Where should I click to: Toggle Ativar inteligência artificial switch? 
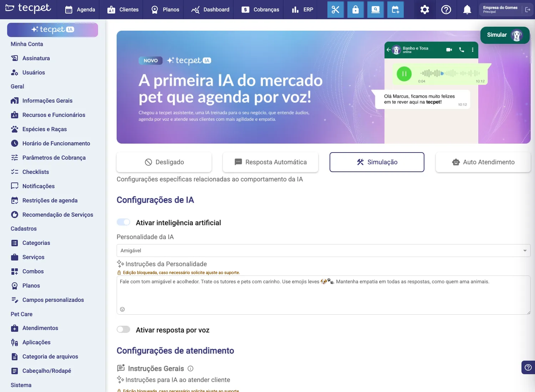click(x=123, y=222)
